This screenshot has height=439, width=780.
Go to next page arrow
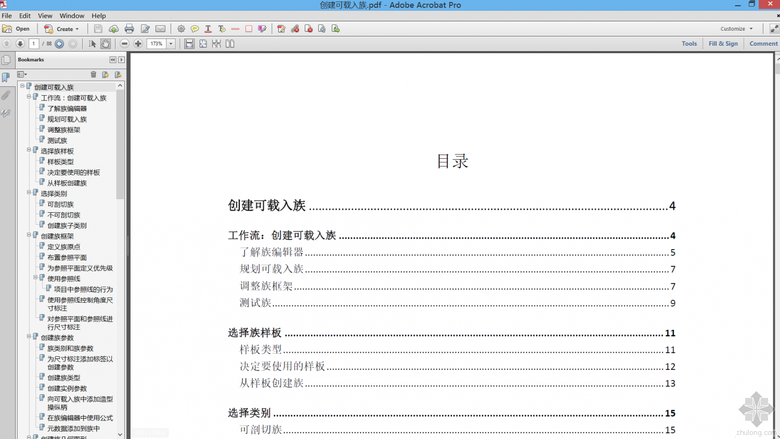coord(20,44)
